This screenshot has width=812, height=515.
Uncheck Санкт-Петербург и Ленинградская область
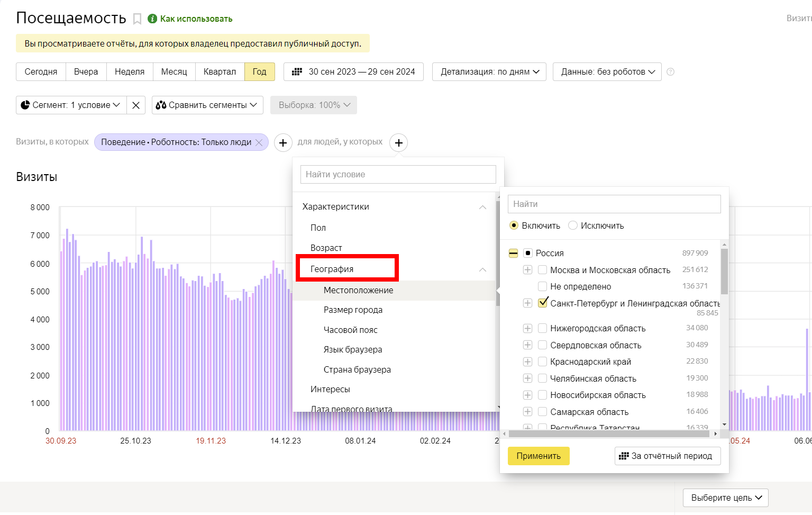point(542,303)
